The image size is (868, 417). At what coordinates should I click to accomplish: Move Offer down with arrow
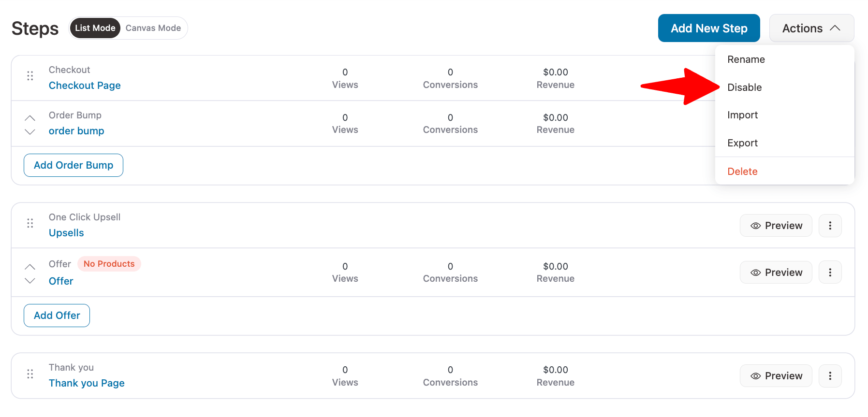tap(30, 281)
